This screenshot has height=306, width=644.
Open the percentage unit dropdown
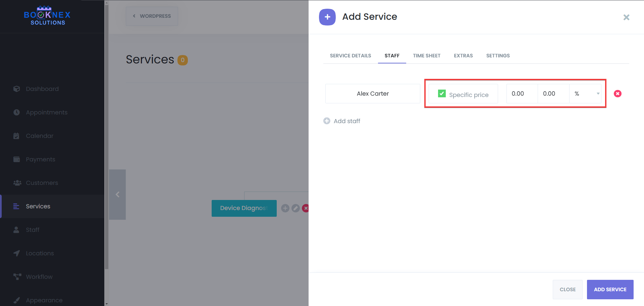586,94
